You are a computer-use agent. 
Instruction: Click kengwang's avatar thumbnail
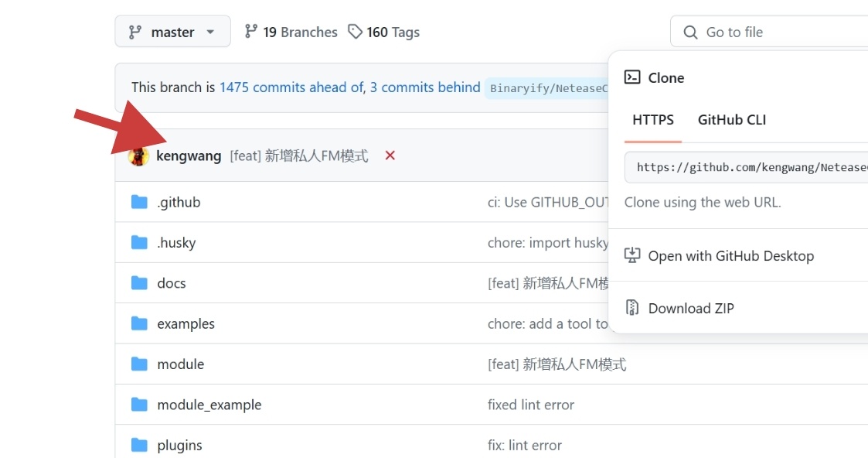point(138,156)
